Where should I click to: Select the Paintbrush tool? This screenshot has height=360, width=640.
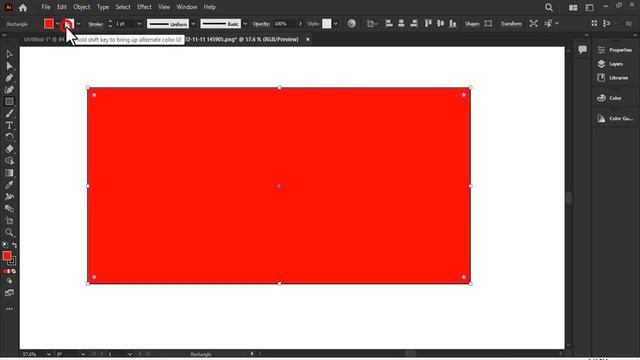9,113
